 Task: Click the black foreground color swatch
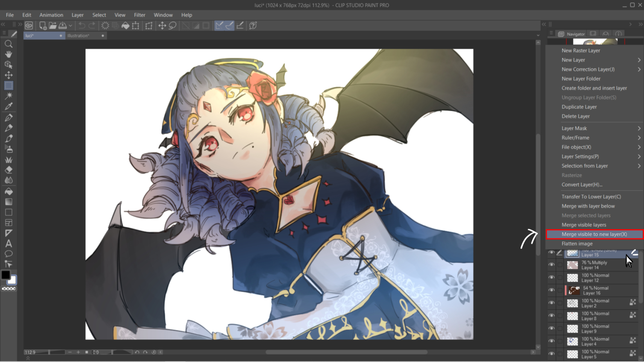[x=5, y=275]
